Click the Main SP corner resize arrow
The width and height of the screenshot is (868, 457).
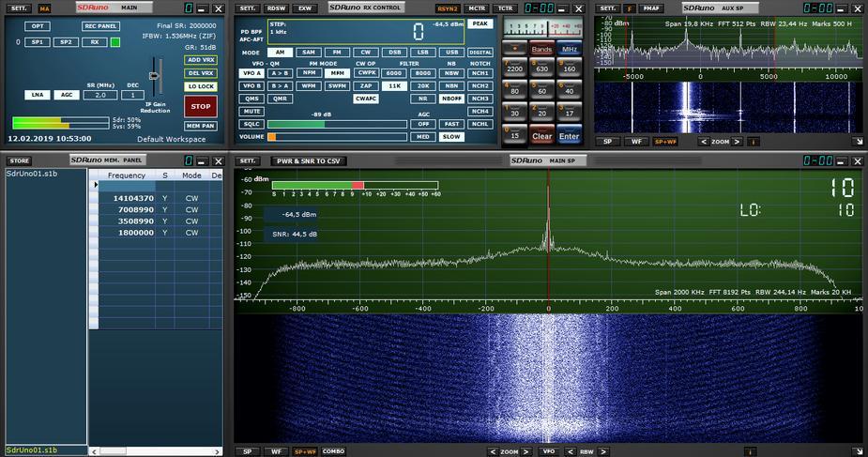(x=859, y=451)
